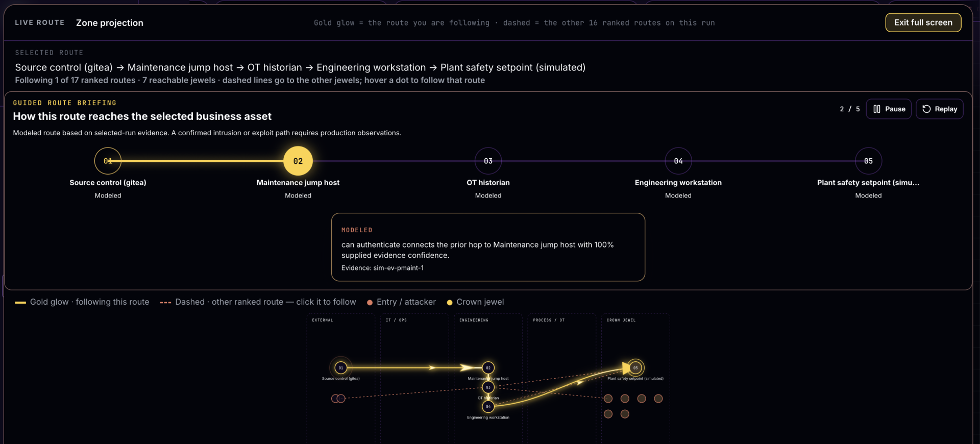The width and height of the screenshot is (980, 444).
Task: Click the 'PROCESS / OT' zone header
Action: tap(549, 320)
